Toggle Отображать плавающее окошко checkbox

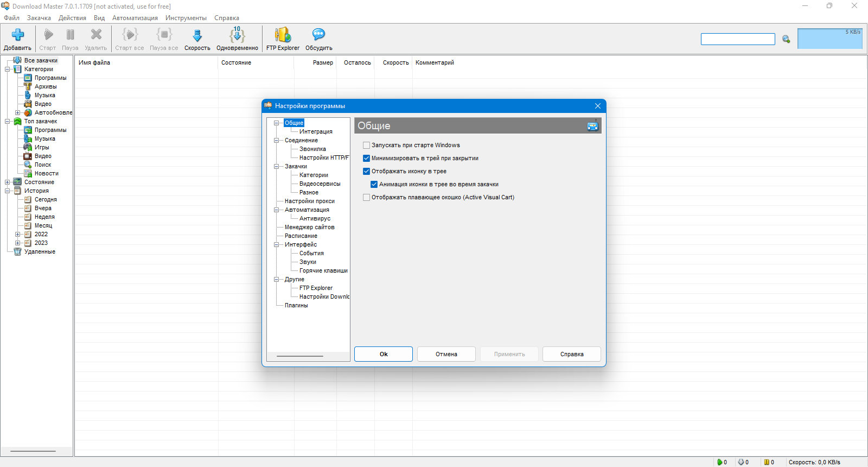[366, 197]
